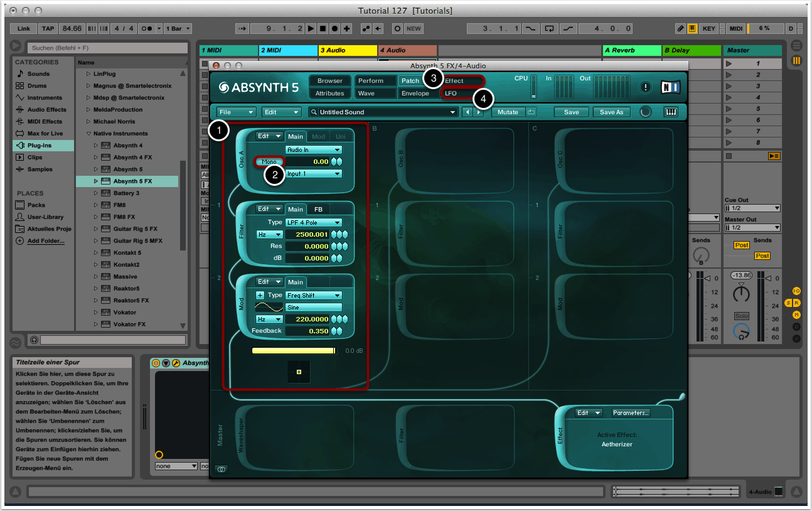Click the wrench icon on device title
The image size is (812, 511).
coord(176,363)
